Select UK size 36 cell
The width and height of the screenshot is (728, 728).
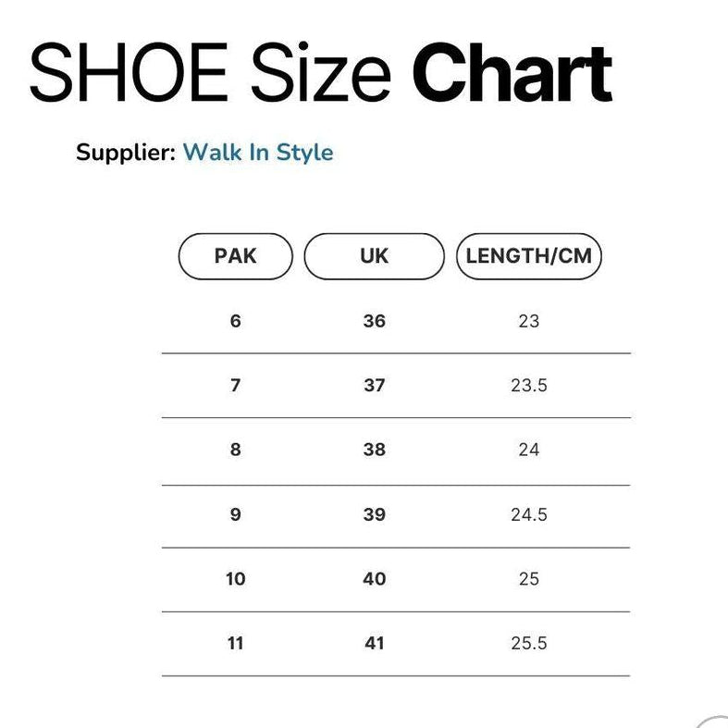point(374,321)
